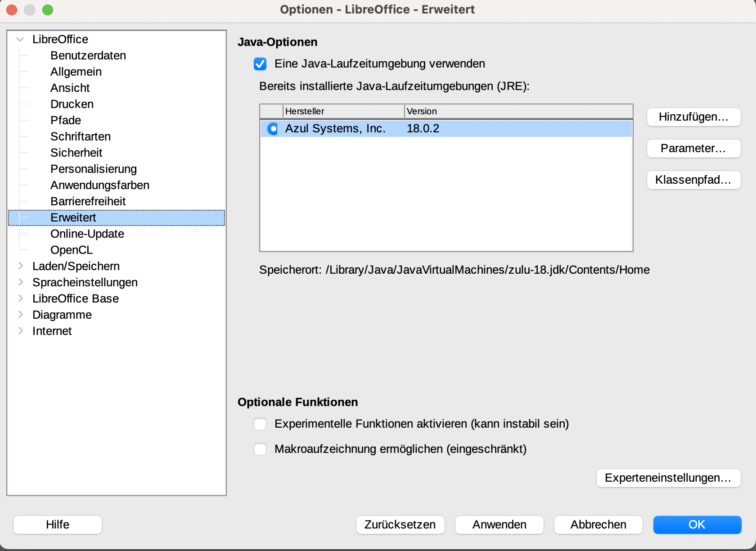Go to Ansicht options
This screenshot has width=756, height=551.
[x=70, y=88]
